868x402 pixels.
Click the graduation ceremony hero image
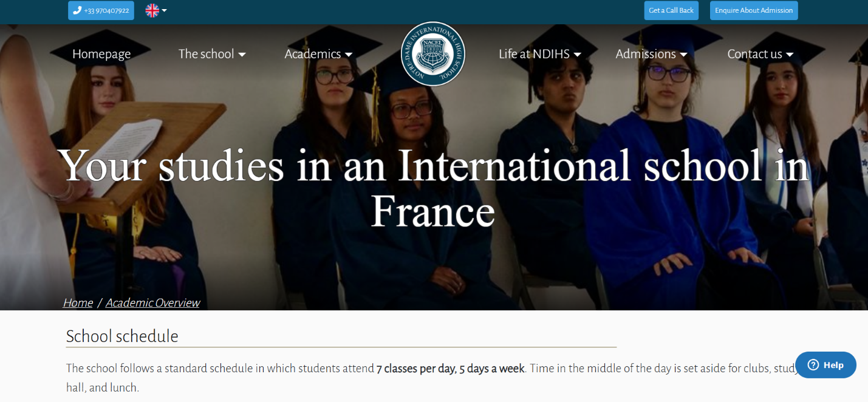pos(668,255)
